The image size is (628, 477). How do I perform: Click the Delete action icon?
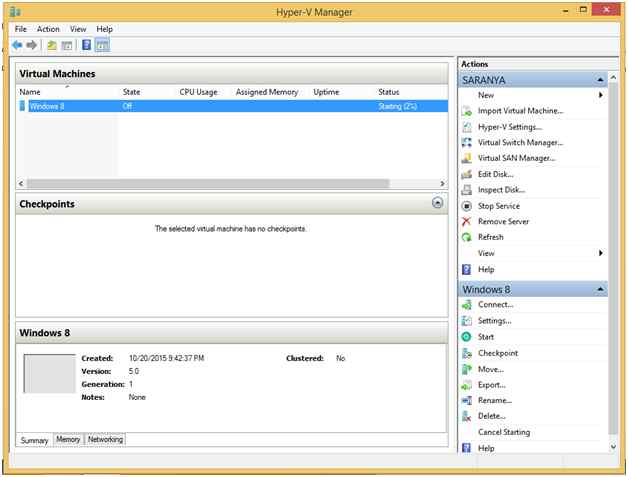tap(467, 417)
